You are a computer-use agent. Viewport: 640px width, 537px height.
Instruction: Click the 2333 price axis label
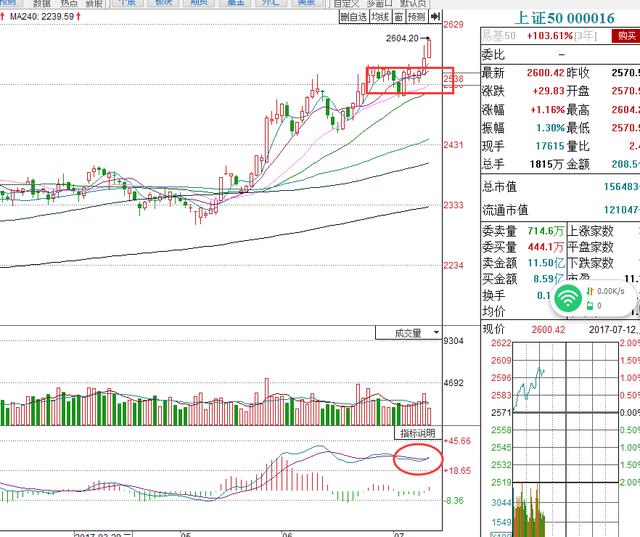(453, 205)
